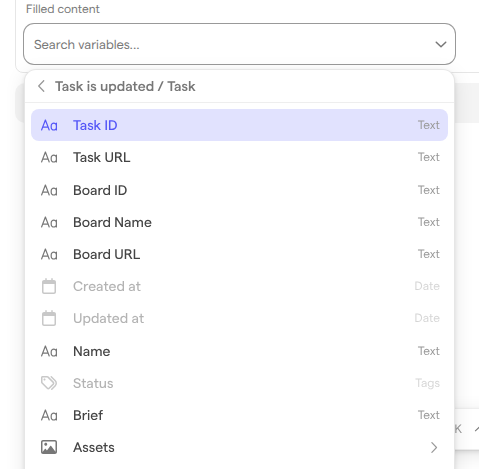Expand Assets using right chevron
Viewport: 479px width, 469px height.
pyautogui.click(x=434, y=447)
